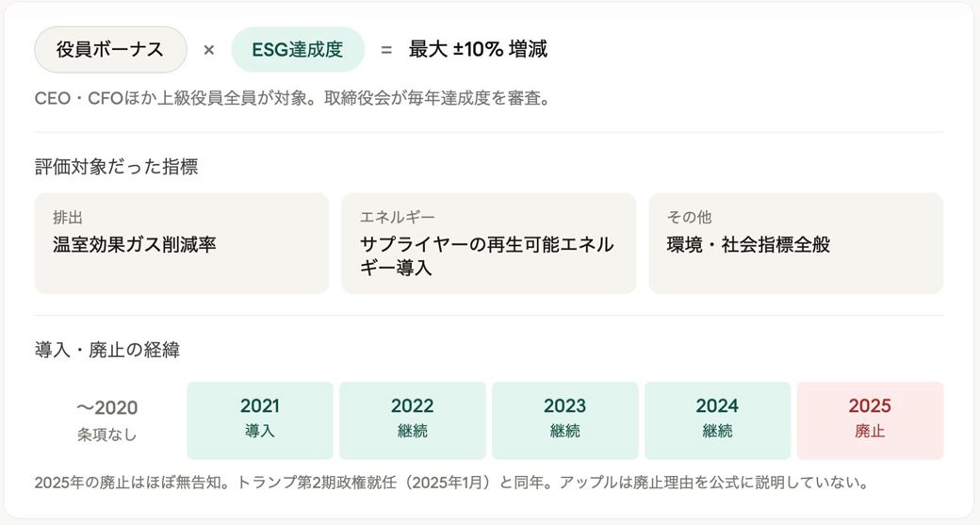The width and height of the screenshot is (980, 525).
Task: Click the 排出 category label
Action: (69, 218)
